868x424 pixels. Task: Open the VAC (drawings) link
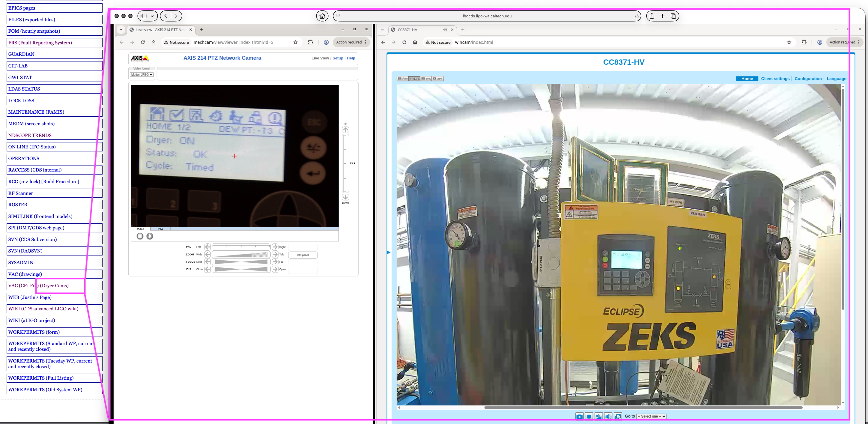point(25,274)
